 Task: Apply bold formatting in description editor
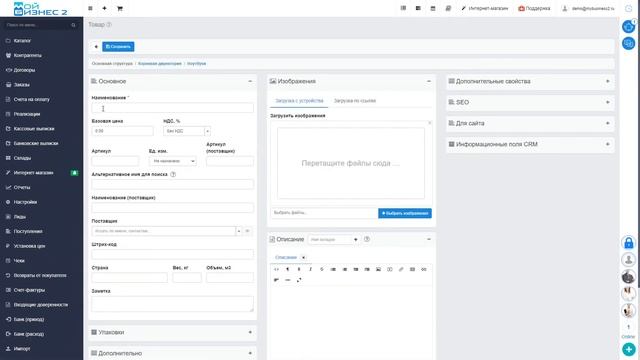pyautogui.click(x=299, y=269)
